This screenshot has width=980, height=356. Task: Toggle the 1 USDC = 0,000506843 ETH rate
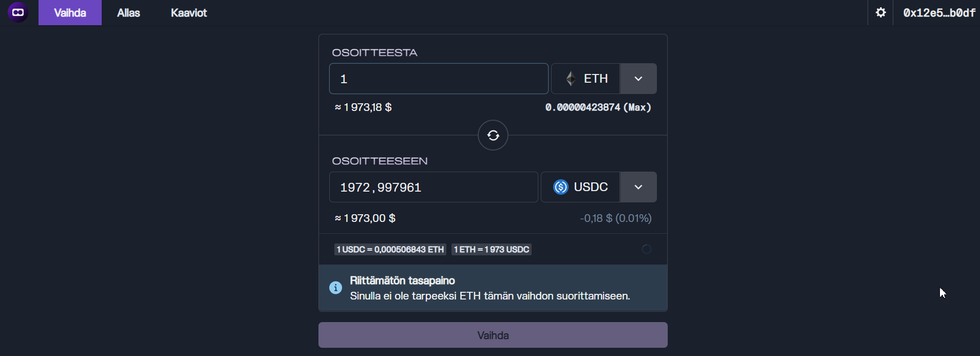pos(390,249)
